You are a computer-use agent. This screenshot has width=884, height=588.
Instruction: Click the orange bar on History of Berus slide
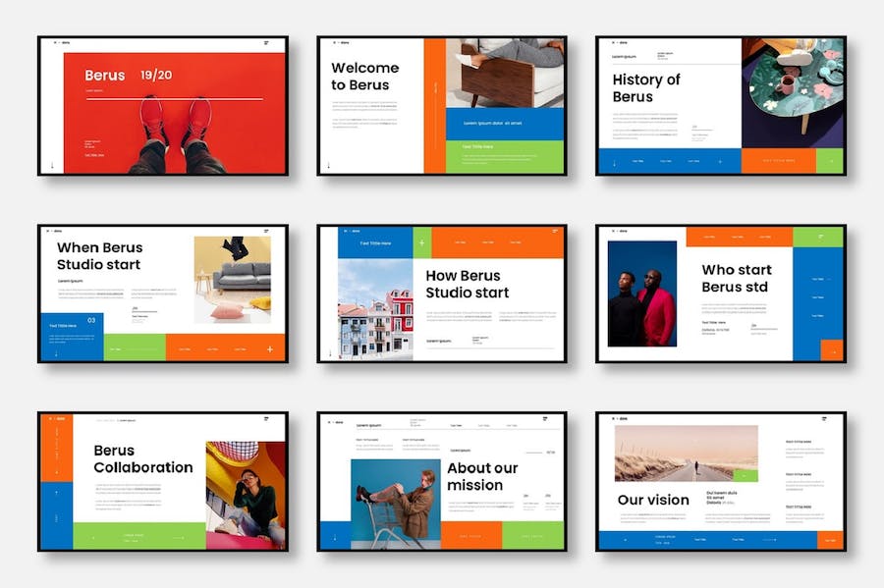[778, 162]
